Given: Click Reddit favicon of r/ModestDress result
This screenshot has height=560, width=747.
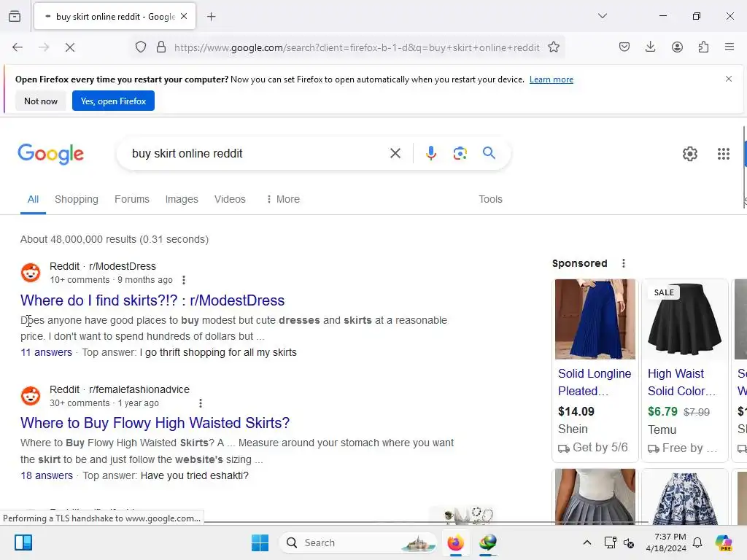Looking at the screenshot, I should click(x=31, y=273).
